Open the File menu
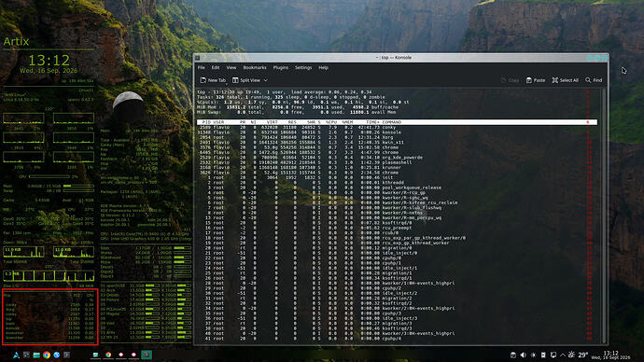This screenshot has height=362, width=644. (202, 68)
